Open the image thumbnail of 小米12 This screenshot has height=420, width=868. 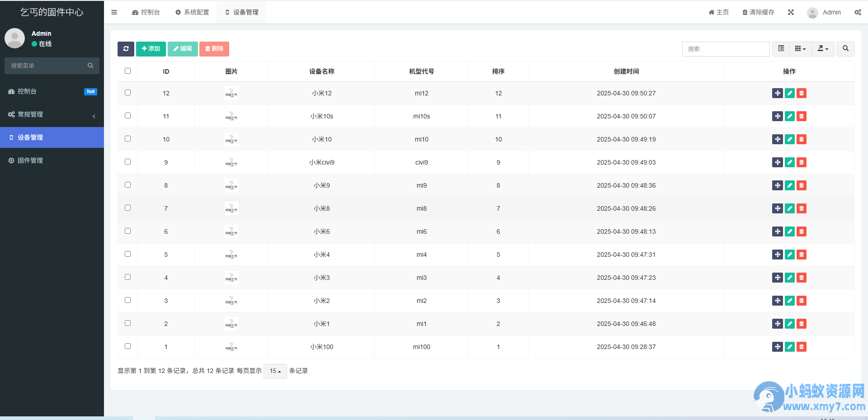231,93
